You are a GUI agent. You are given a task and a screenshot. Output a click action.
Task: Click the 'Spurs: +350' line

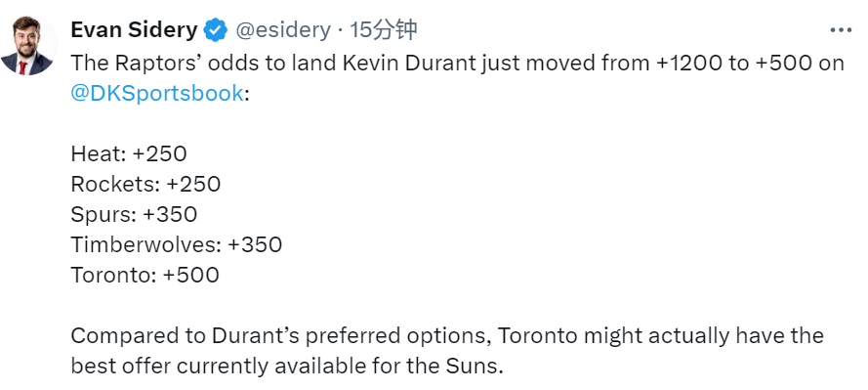(x=134, y=214)
